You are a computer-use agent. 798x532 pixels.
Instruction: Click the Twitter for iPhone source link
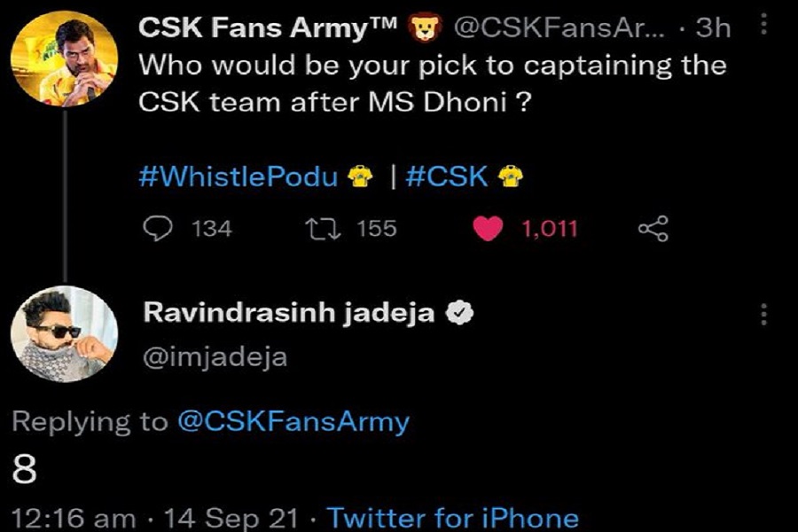click(453, 518)
